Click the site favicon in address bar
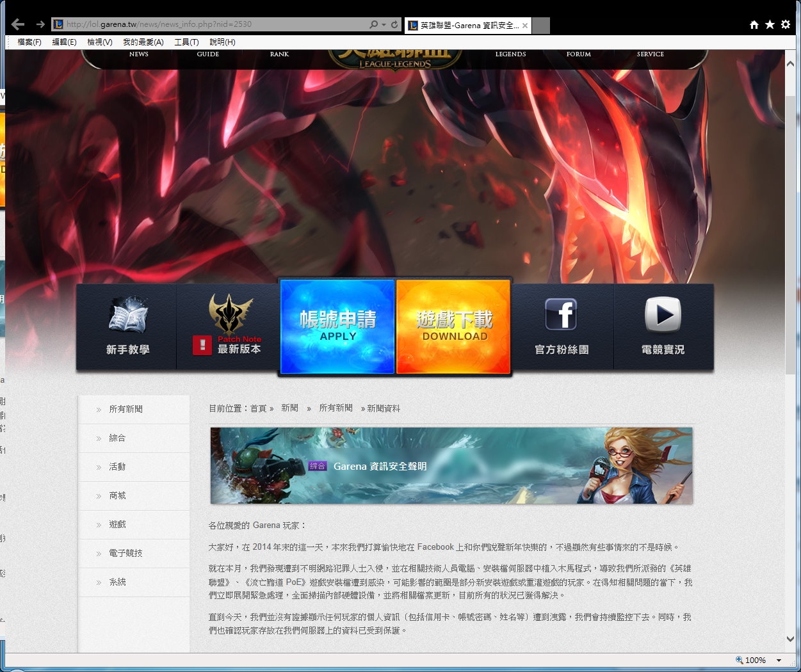The width and height of the screenshot is (801, 672). [58, 24]
